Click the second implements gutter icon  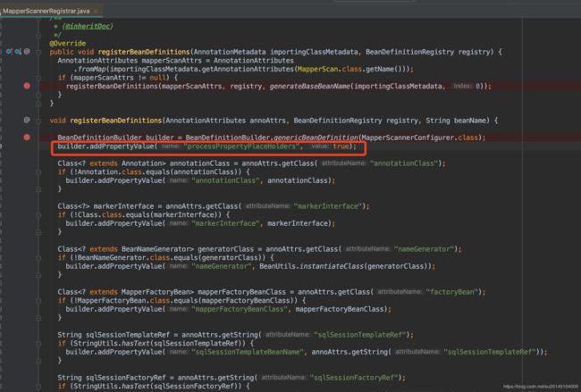click(x=17, y=52)
